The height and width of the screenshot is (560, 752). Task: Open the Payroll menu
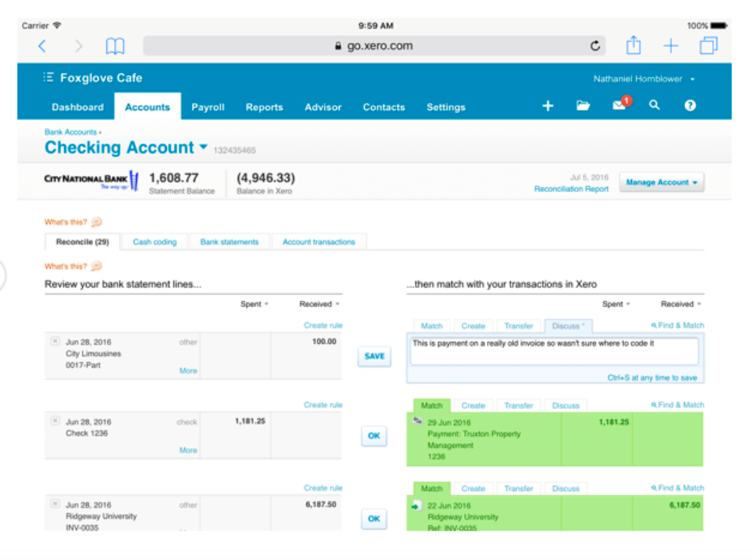(207, 108)
